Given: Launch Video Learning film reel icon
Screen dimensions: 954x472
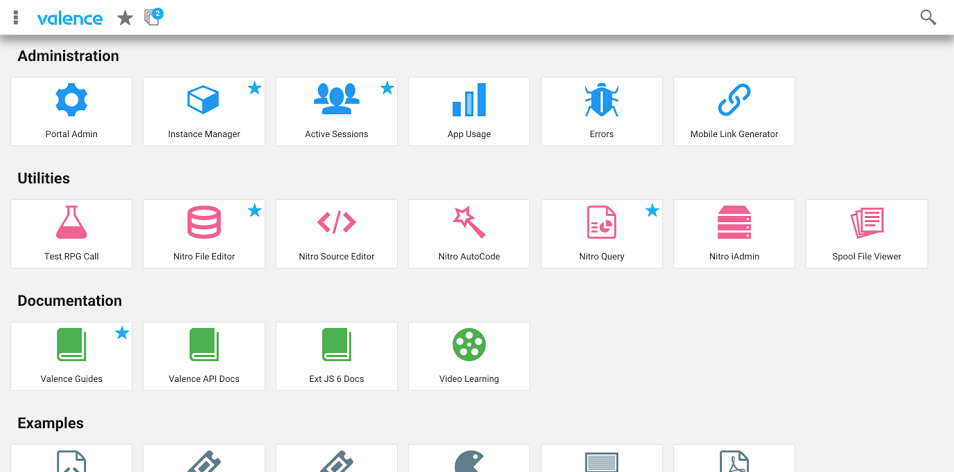Looking at the screenshot, I should pyautogui.click(x=469, y=344).
